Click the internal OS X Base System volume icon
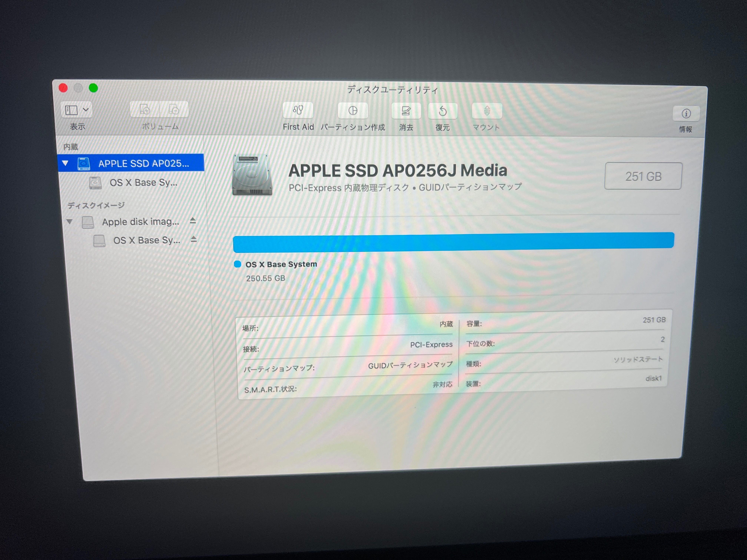This screenshot has width=747, height=560. [x=95, y=183]
